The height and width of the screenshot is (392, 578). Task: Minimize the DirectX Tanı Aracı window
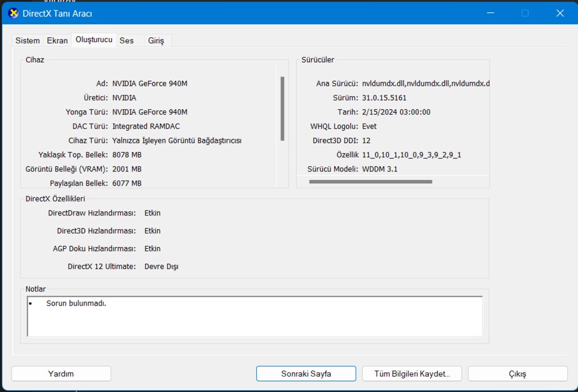click(491, 14)
